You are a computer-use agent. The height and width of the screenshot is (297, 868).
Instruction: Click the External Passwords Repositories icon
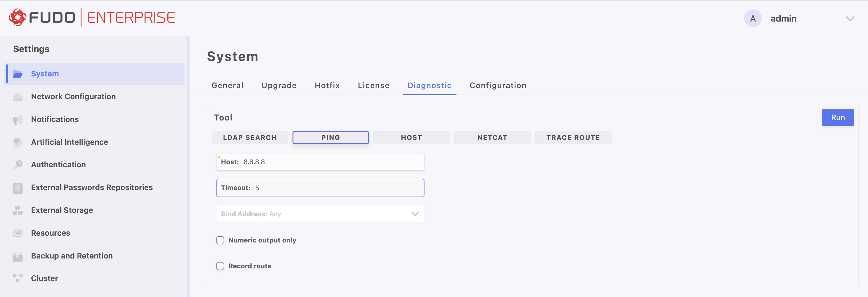[x=18, y=188]
